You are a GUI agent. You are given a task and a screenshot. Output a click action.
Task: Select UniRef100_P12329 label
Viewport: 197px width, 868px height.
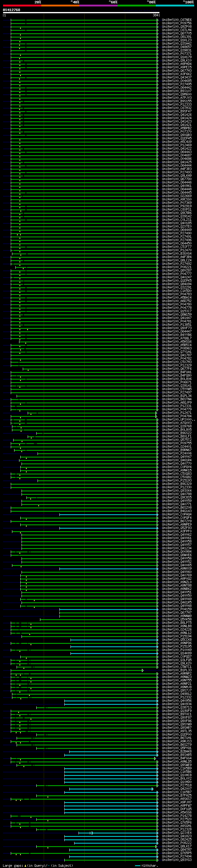coord(177,365)
